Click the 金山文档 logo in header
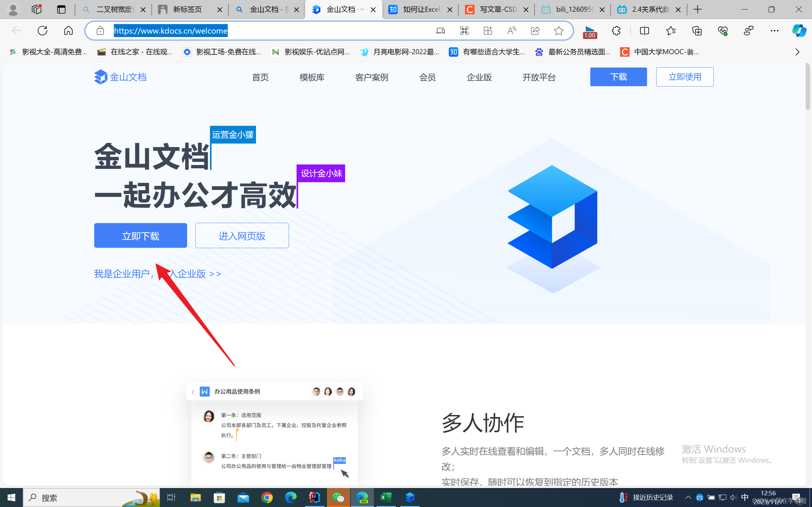 click(x=120, y=77)
